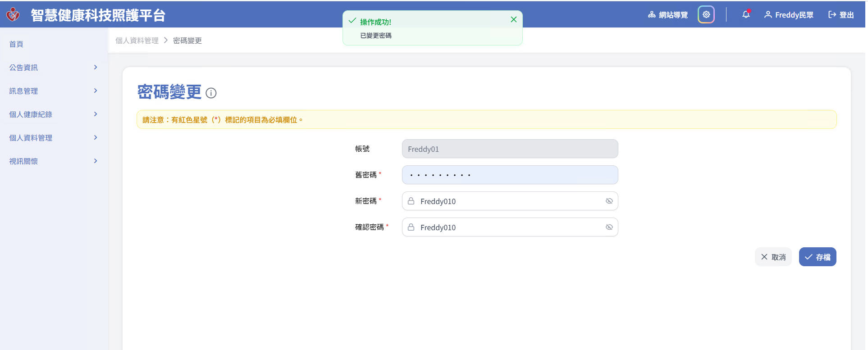
Task: Click the Freddy民眾 user profile
Action: (x=789, y=15)
